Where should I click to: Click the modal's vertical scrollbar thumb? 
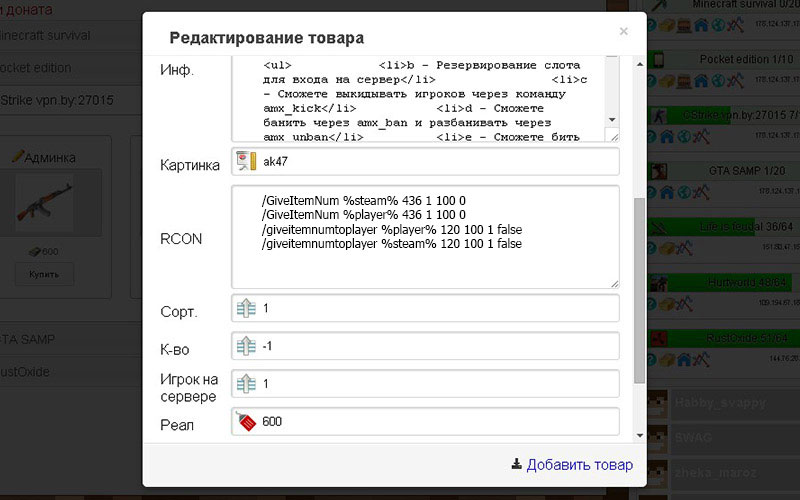[x=640, y=290]
